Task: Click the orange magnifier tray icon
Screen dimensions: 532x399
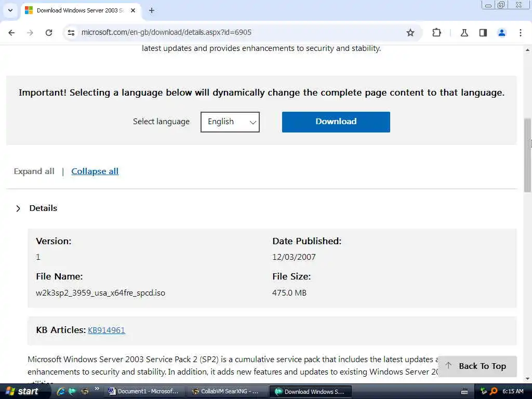Action: [x=494, y=391]
